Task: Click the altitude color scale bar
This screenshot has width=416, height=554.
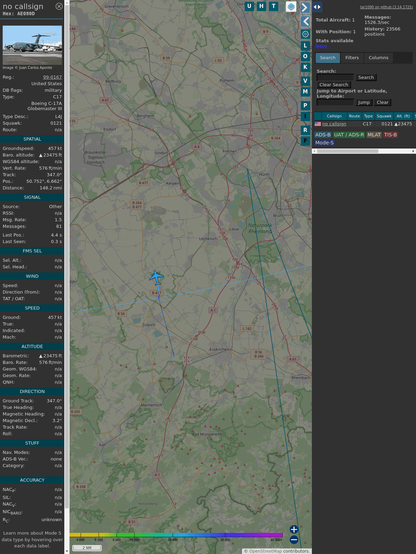Action: click(176, 535)
